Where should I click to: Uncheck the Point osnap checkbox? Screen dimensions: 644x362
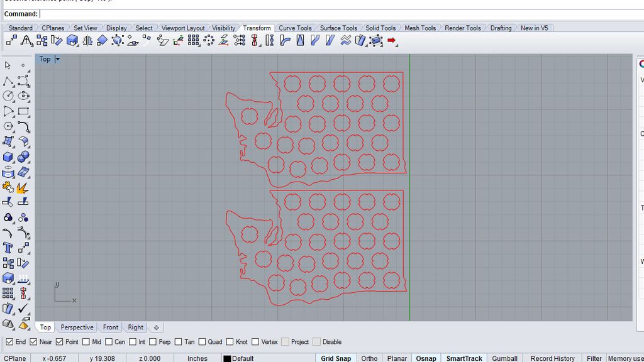(x=60, y=342)
